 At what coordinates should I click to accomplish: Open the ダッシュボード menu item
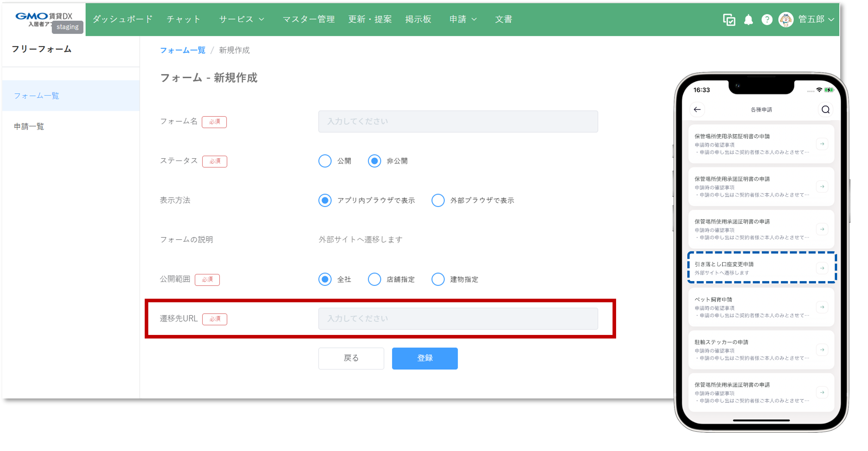point(123,20)
